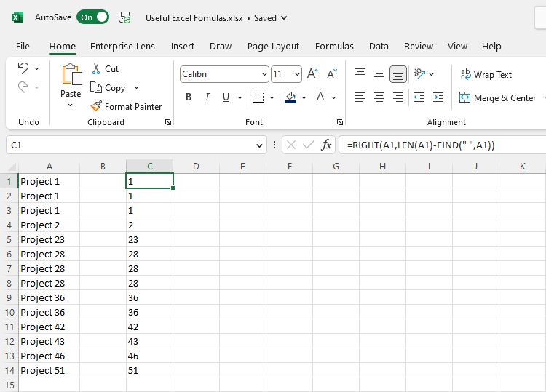Click the Cut scissors icon
Viewport: 546px width, 392px height.
(96, 69)
